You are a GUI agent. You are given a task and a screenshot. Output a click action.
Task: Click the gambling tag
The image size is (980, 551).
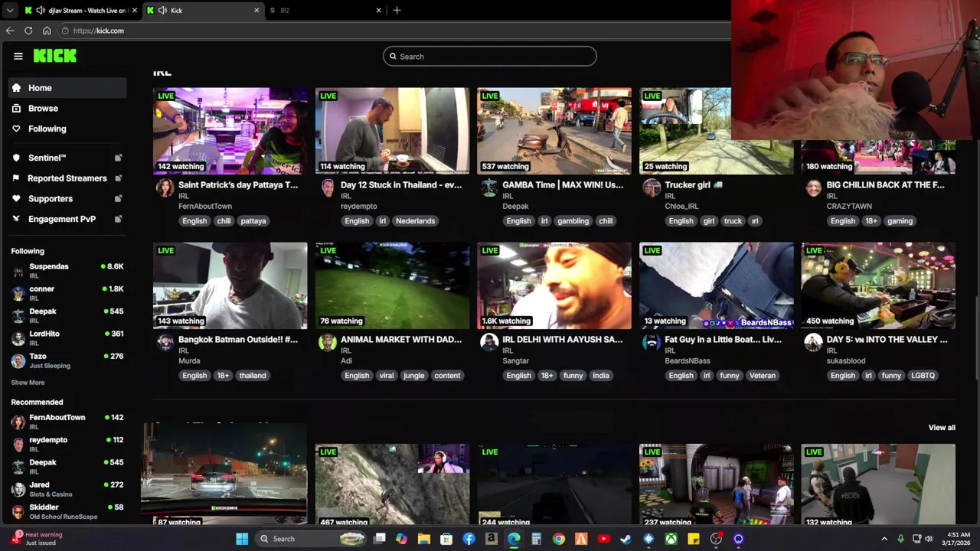(x=573, y=221)
